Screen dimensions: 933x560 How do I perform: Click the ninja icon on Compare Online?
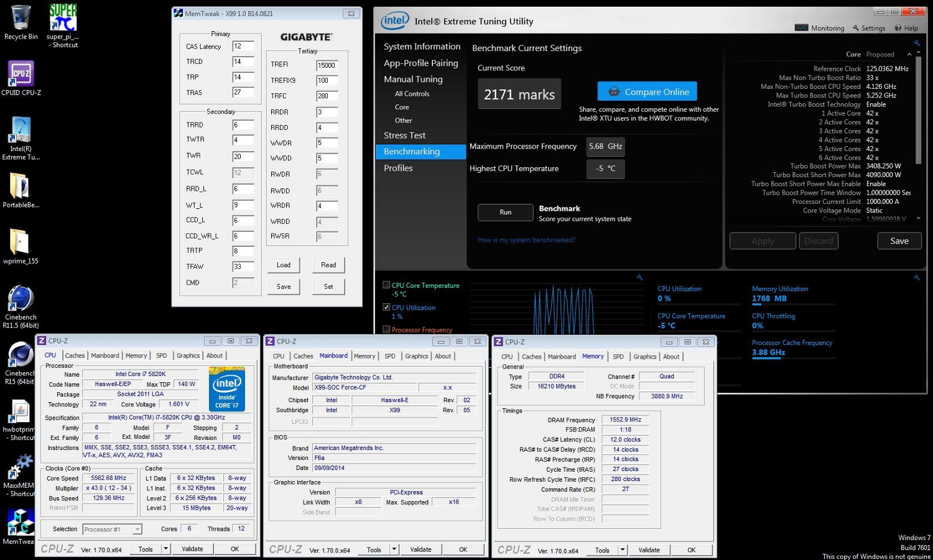614,91
